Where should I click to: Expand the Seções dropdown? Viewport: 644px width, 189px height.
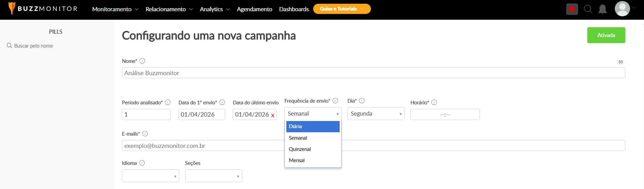coord(213,176)
